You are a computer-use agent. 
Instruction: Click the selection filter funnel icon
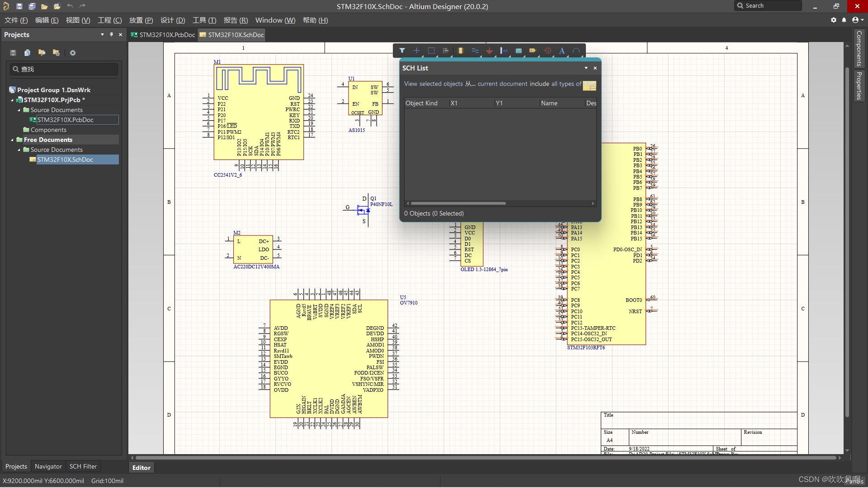click(402, 51)
